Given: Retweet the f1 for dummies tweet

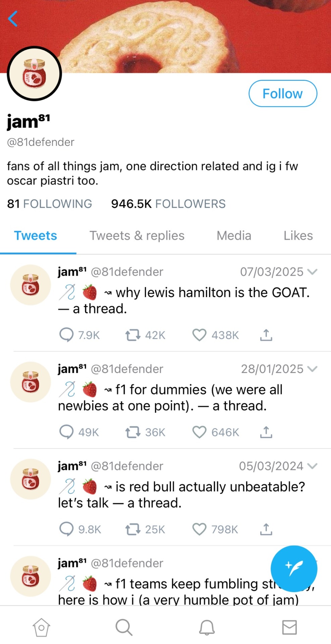Looking at the screenshot, I should tap(133, 432).
